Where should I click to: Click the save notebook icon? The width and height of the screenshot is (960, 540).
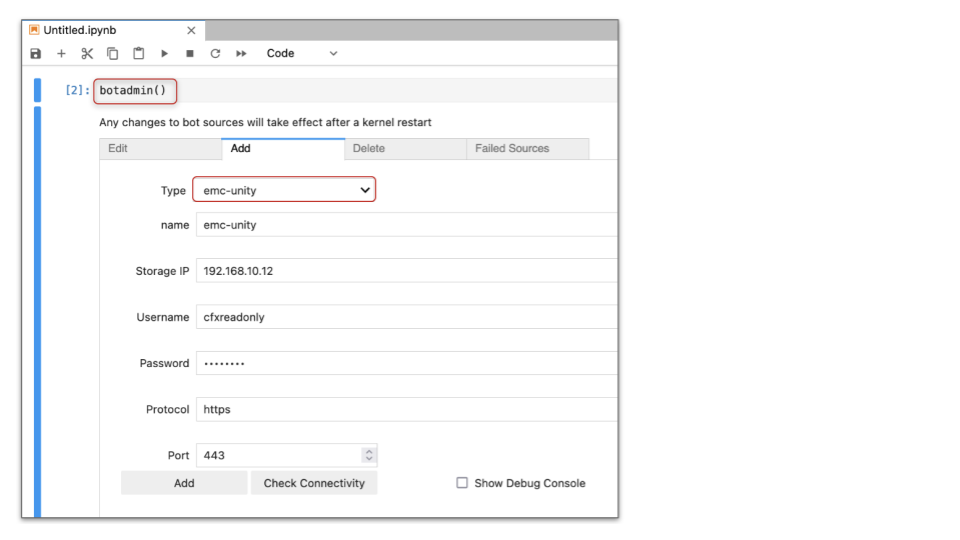36,54
